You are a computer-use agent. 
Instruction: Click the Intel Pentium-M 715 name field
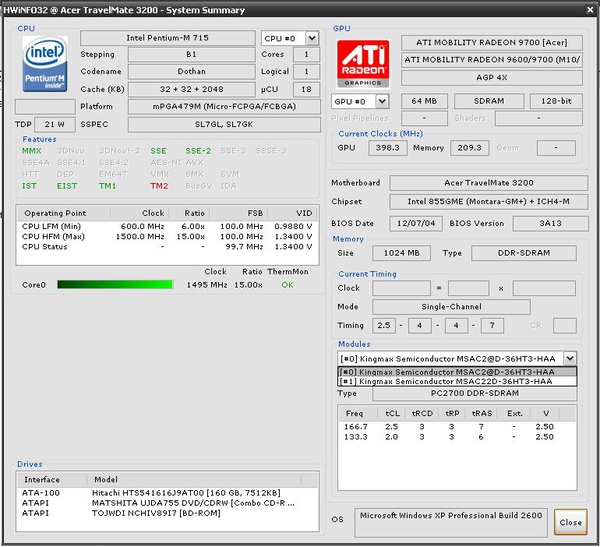[168, 38]
